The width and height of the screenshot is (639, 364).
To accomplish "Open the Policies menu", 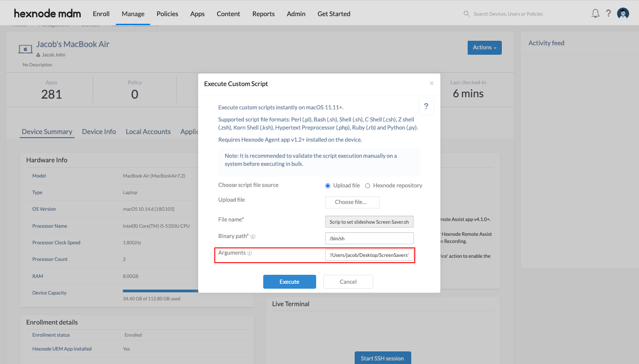I will pos(167,13).
